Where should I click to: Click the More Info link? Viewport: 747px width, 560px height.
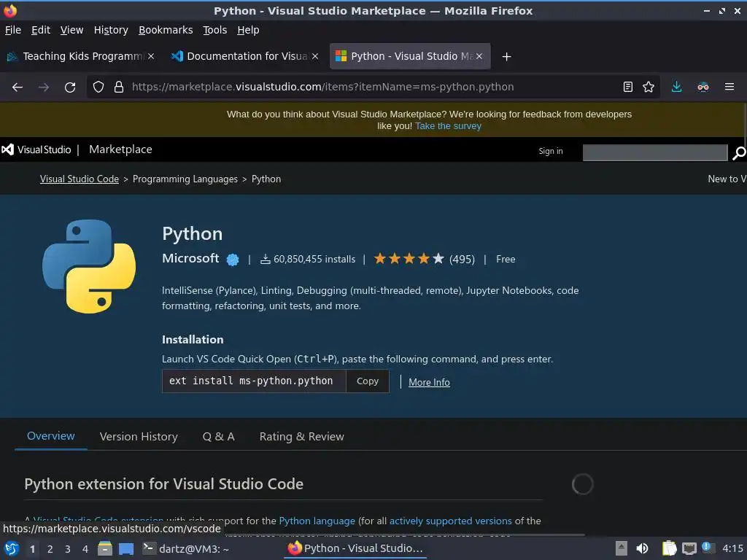click(x=429, y=382)
